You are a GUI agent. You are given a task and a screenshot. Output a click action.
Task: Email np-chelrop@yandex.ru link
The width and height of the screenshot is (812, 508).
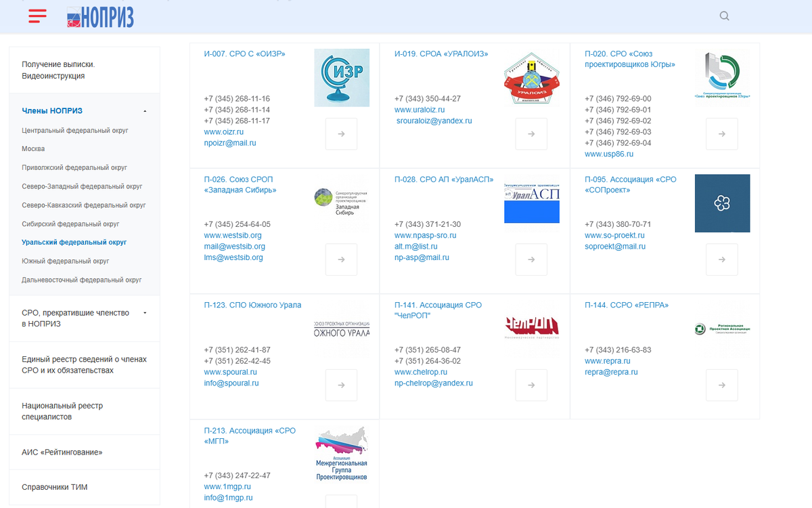434,383
